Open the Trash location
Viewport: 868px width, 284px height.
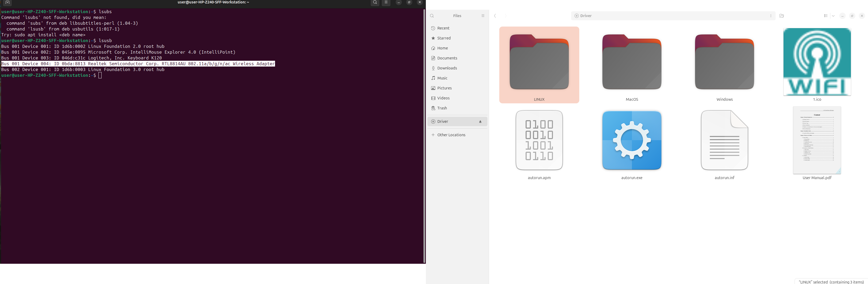pos(442,108)
